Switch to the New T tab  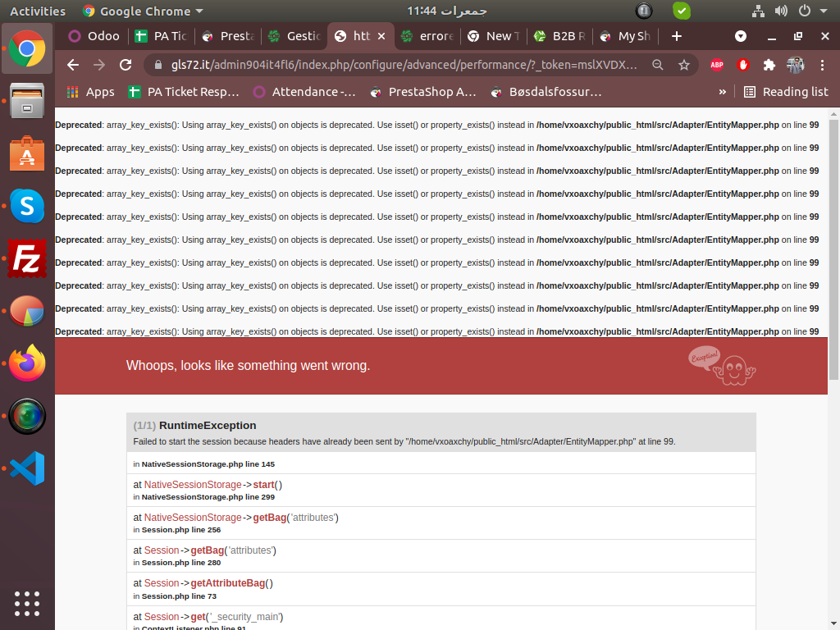493,36
